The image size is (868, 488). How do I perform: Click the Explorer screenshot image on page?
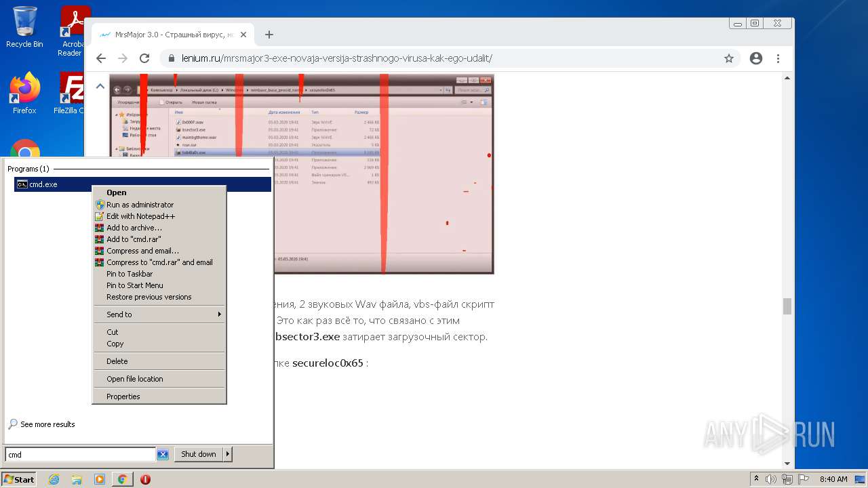(x=302, y=174)
